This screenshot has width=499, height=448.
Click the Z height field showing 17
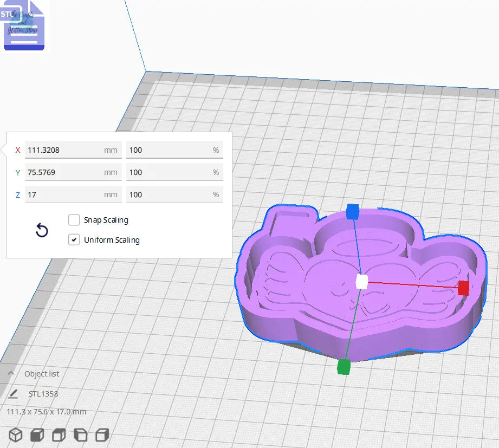(73, 194)
